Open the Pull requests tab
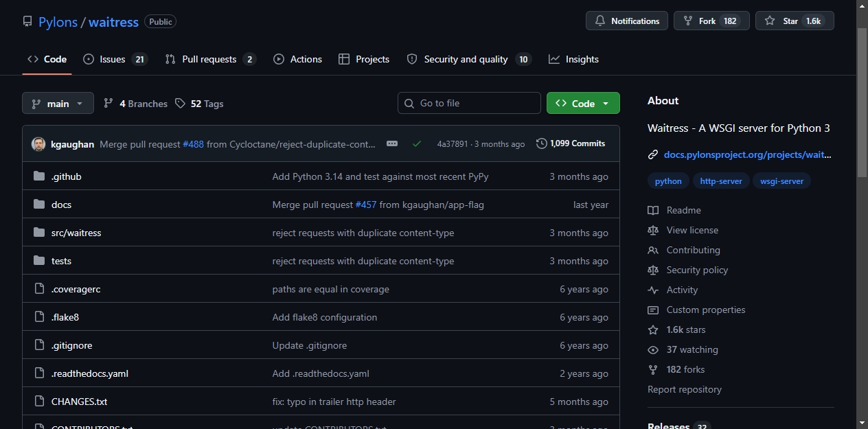Viewport: 868px width, 429px height. (210, 59)
